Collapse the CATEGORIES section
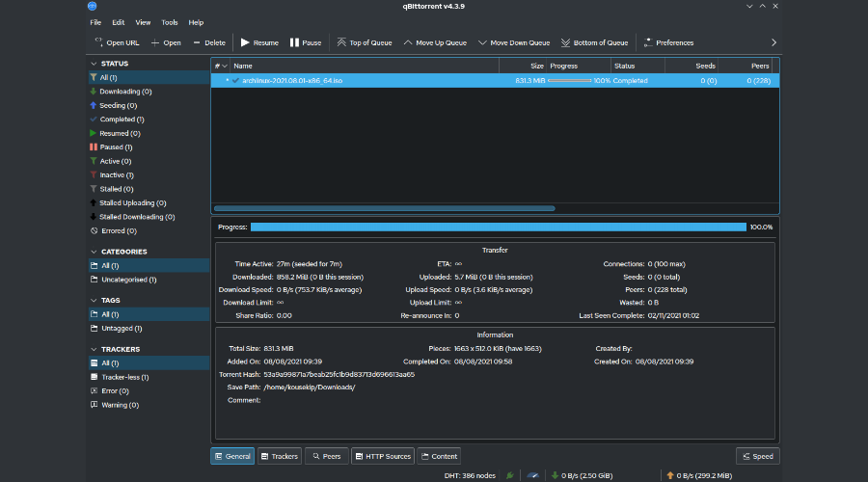Image resolution: width=868 pixels, height=482 pixels. pyautogui.click(x=94, y=252)
